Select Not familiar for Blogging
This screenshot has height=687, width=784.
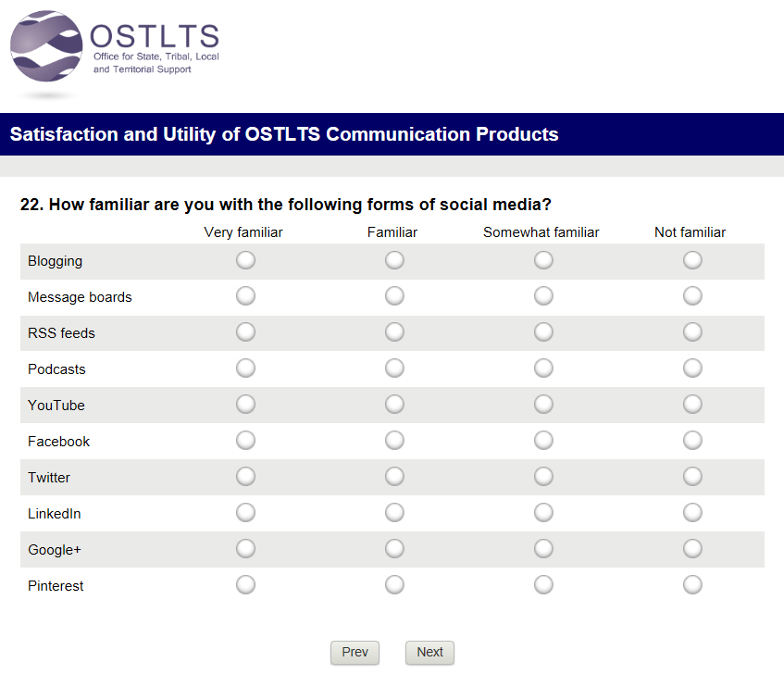tap(692, 261)
